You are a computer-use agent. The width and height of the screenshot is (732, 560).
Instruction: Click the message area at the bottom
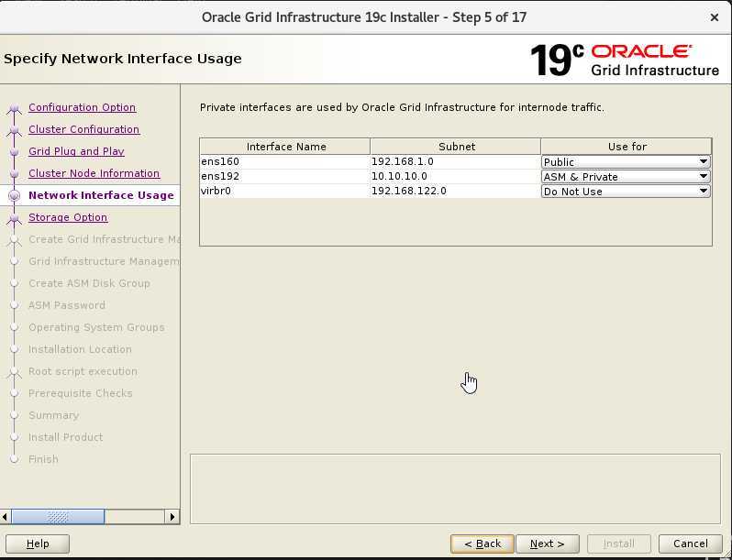click(455, 489)
